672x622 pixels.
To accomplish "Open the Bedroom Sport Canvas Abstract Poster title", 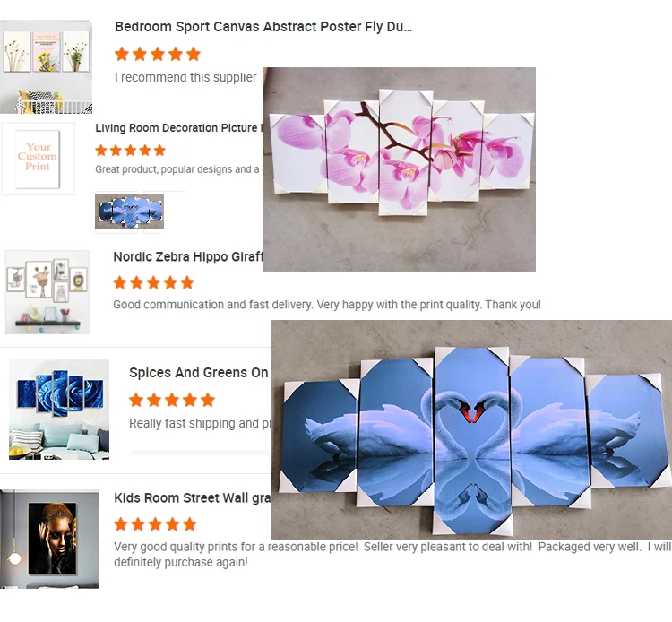I will click(263, 27).
